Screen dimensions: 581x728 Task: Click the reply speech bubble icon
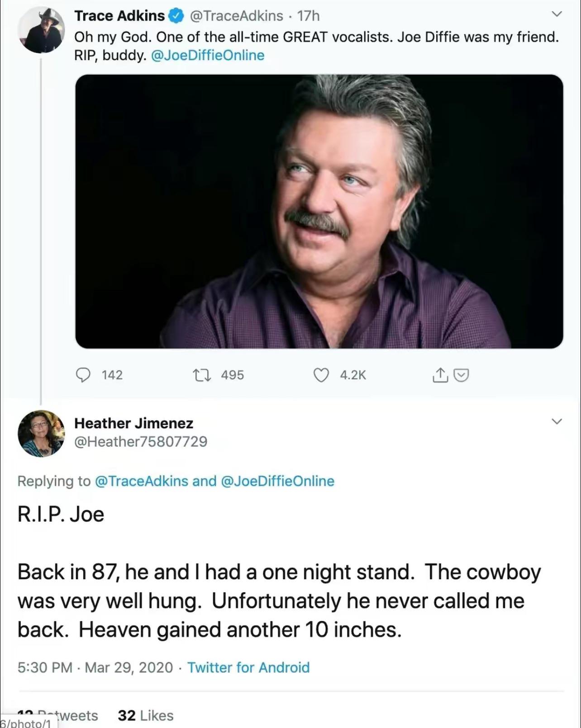click(x=83, y=375)
